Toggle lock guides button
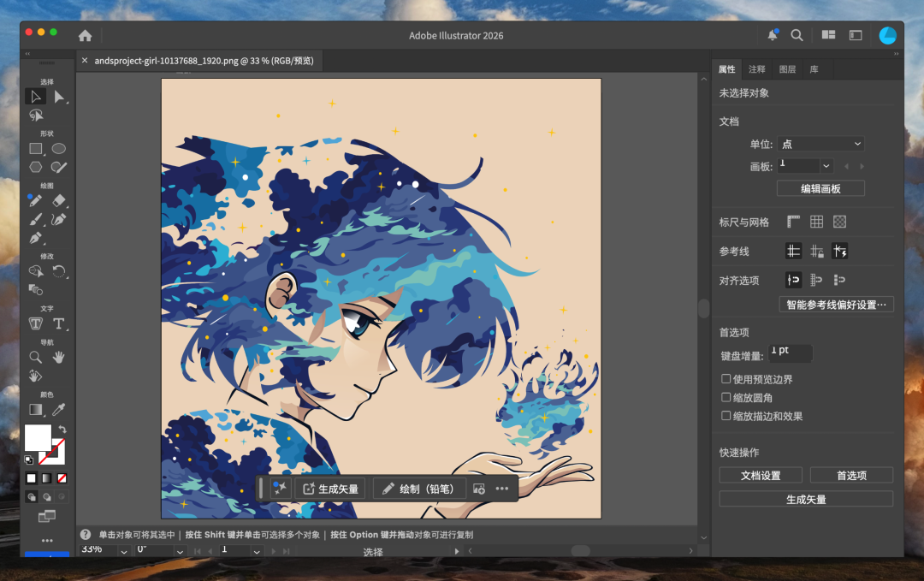The height and width of the screenshot is (581, 924). [x=816, y=251]
